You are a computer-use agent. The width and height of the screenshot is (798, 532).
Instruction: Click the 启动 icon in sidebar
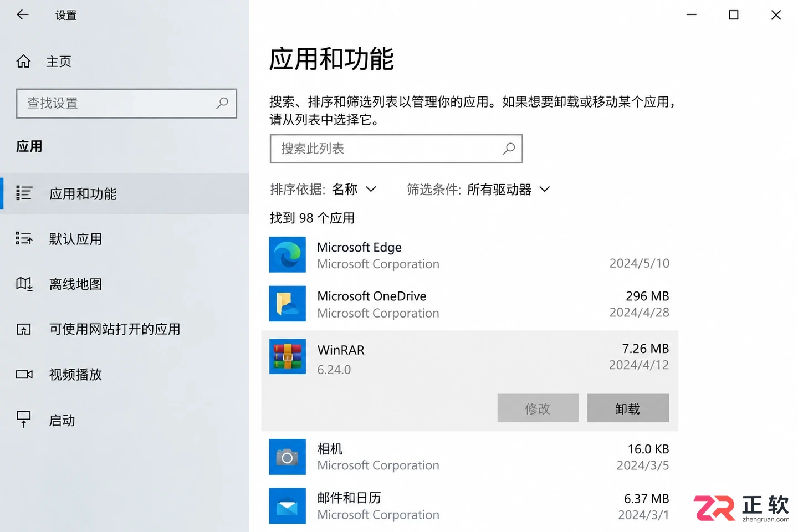[x=24, y=420]
